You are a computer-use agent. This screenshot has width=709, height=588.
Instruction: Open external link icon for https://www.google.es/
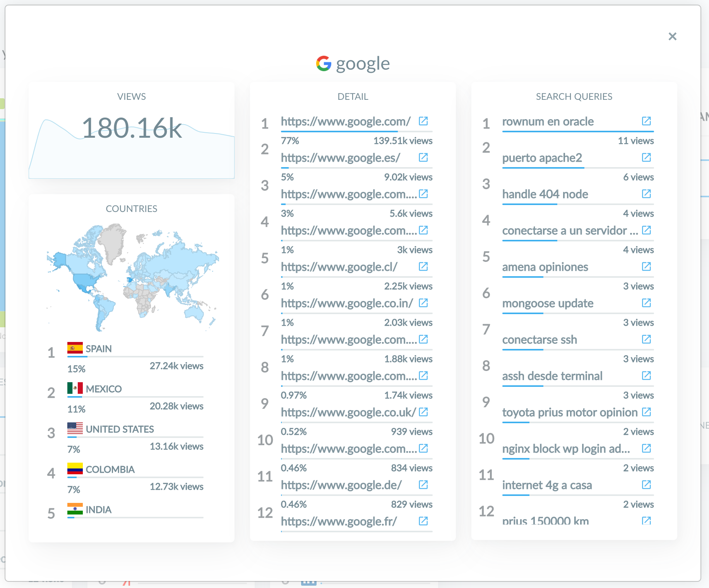(x=423, y=157)
